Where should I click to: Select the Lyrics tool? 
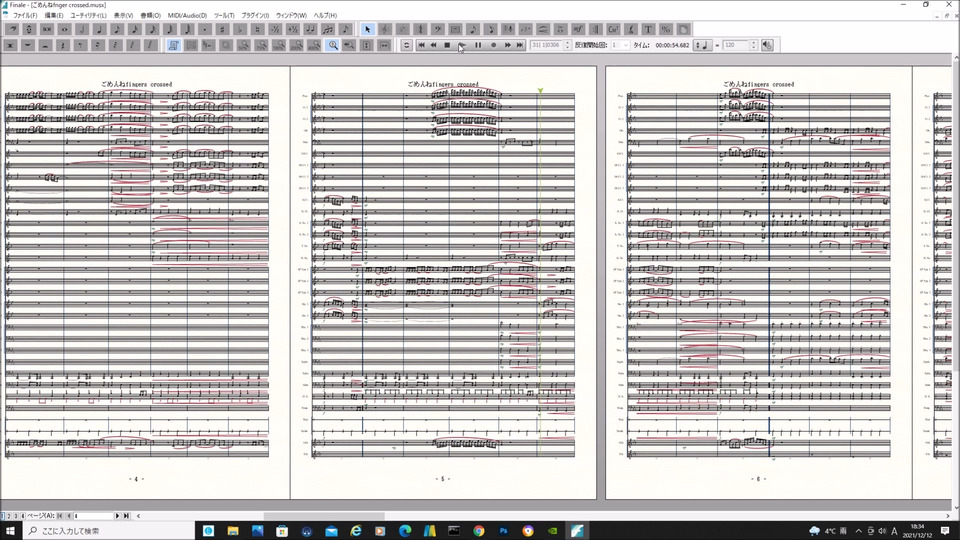pyautogui.click(x=631, y=29)
